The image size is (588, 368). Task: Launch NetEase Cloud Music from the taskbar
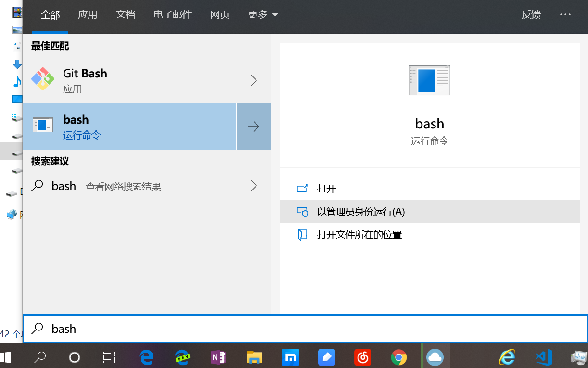(x=362, y=357)
